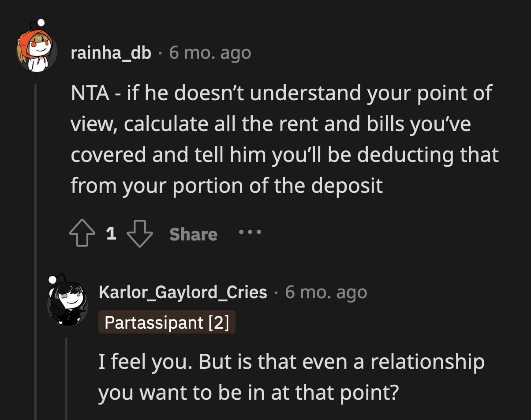
Task: Click the Share button
Action: pyautogui.click(x=193, y=234)
